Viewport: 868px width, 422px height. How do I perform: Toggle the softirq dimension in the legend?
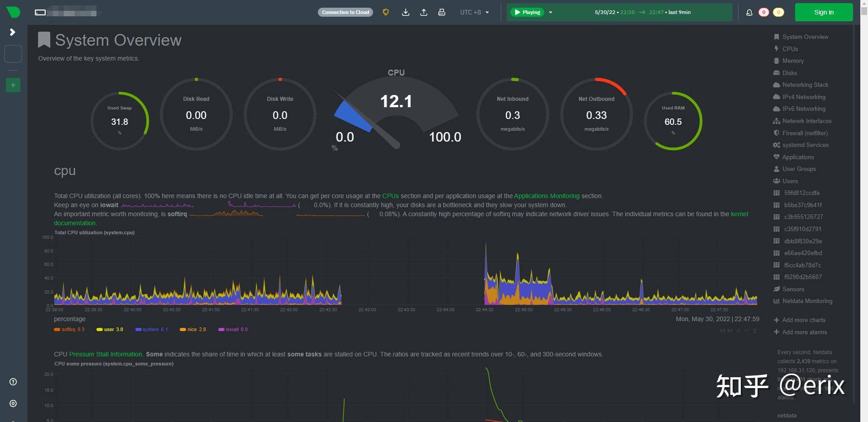[69, 329]
